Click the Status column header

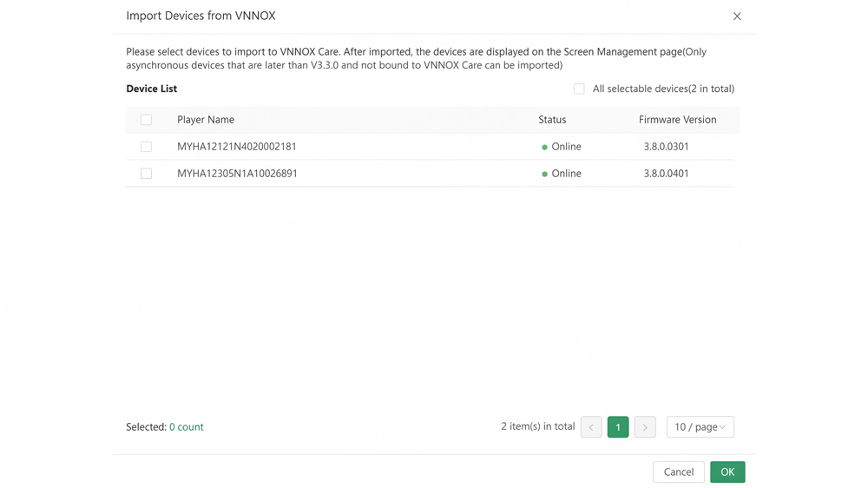(x=552, y=120)
